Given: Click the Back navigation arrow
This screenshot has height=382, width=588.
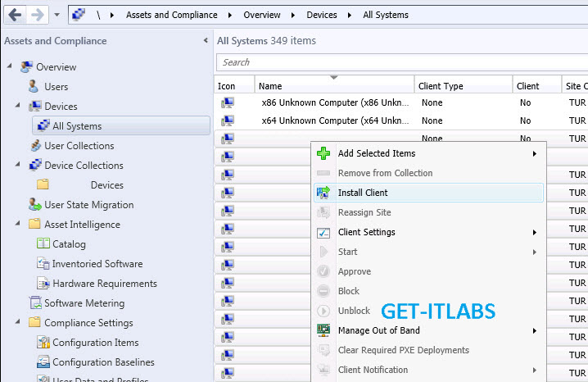Looking at the screenshot, I should coord(15,15).
